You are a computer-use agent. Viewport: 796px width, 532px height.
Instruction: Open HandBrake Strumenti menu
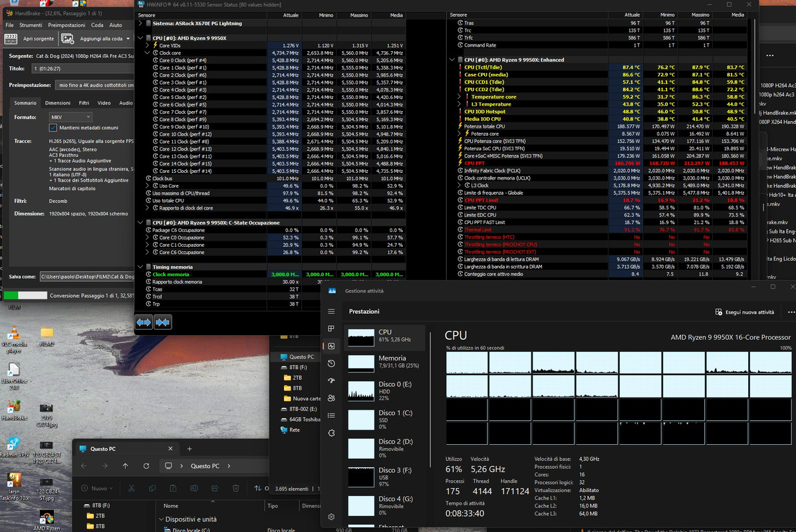point(31,25)
